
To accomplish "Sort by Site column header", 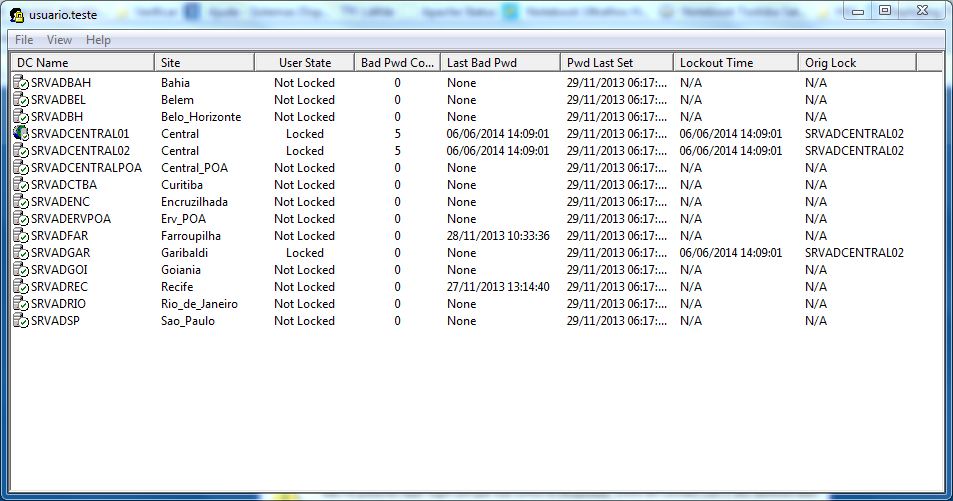I will (x=204, y=62).
